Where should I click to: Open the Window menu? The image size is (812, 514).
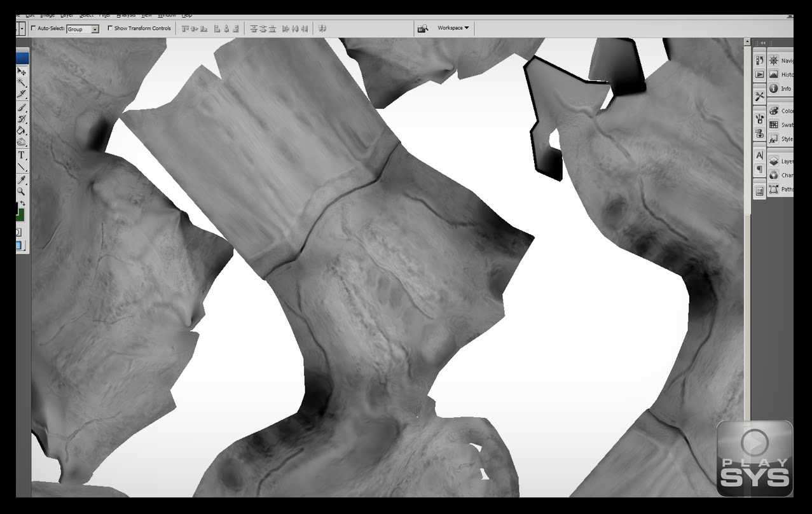pyautogui.click(x=167, y=15)
